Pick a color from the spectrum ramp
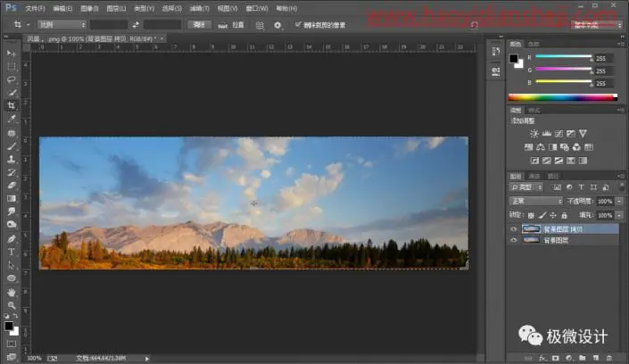Screen dimensions: 629x364 [562, 97]
